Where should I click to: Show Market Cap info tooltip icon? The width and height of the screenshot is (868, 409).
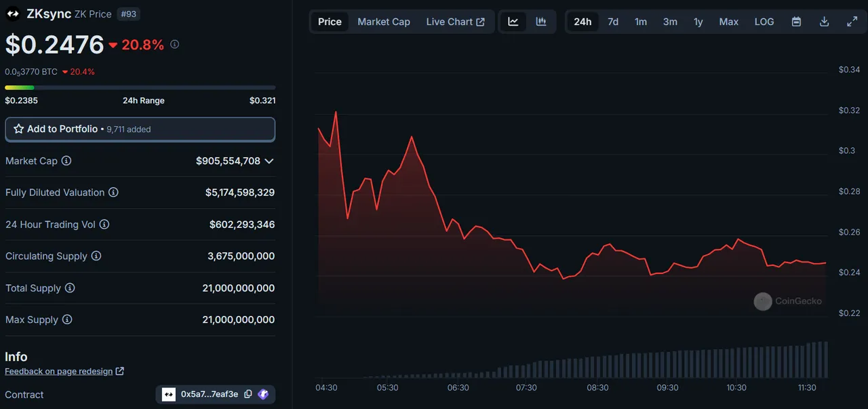click(66, 161)
